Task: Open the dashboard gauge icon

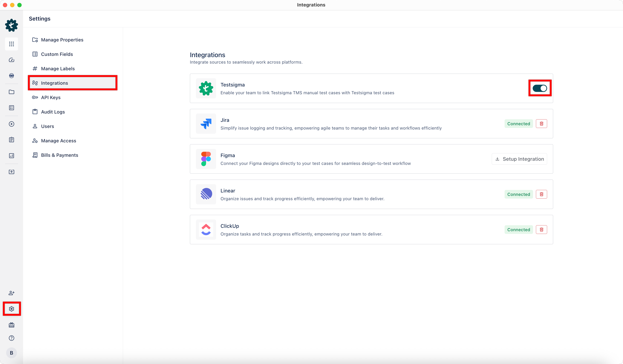Action: coord(11,60)
